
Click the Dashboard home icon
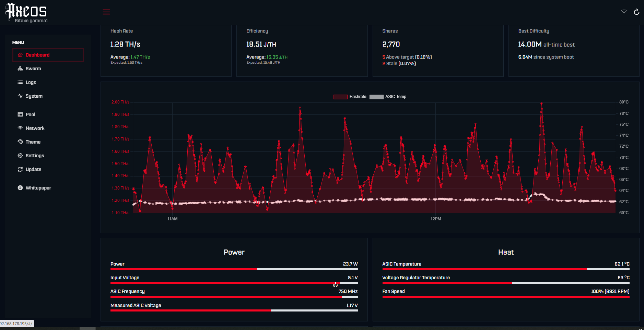20,55
